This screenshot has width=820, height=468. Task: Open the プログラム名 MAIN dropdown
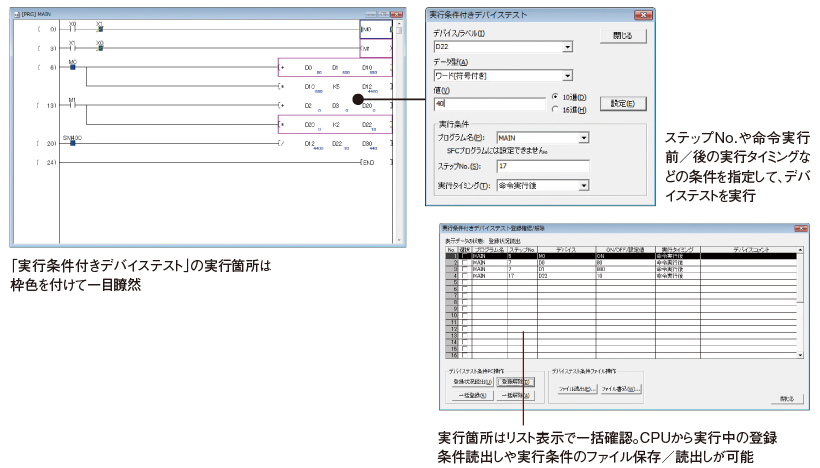[x=583, y=138]
